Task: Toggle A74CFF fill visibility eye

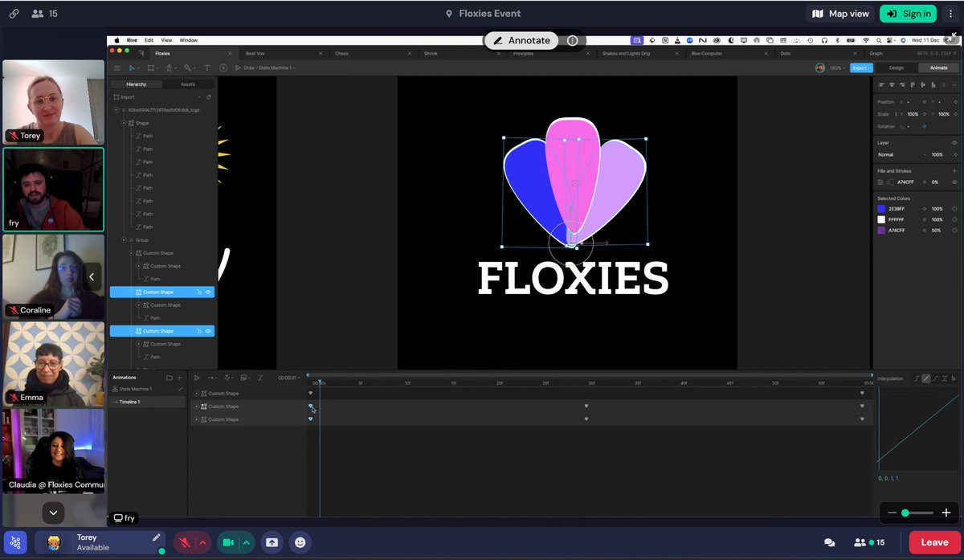Action: point(954,182)
